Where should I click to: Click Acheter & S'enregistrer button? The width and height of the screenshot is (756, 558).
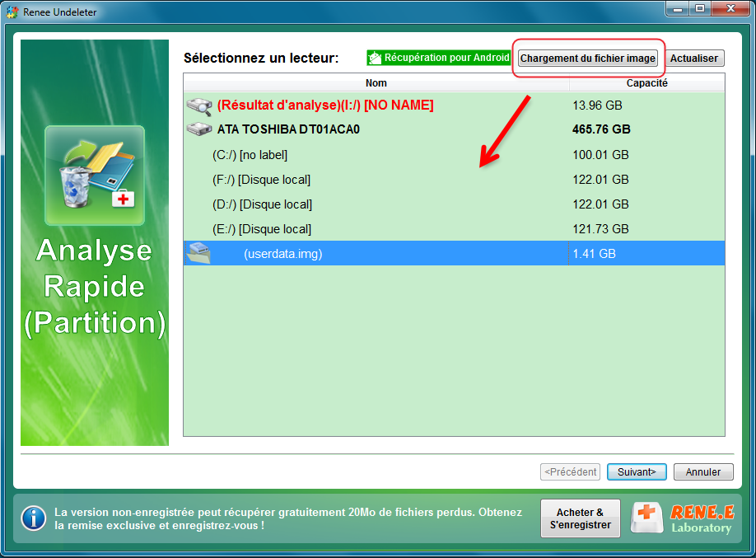(x=581, y=518)
